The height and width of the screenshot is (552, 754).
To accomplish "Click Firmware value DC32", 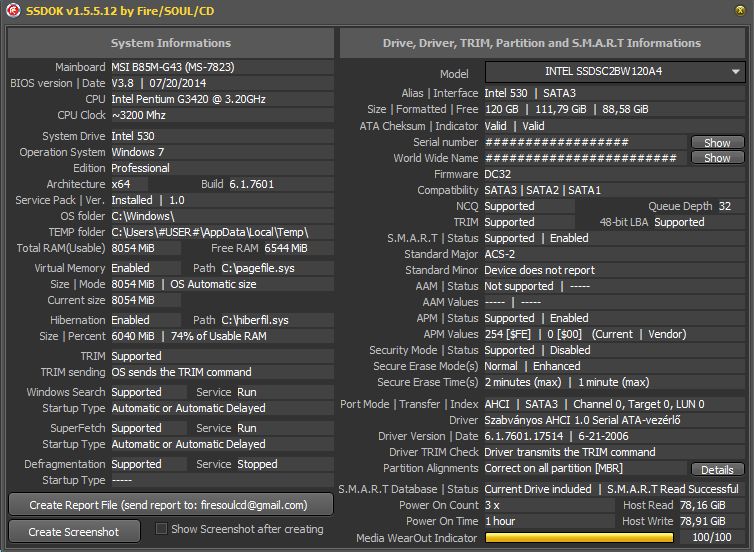I will click(498, 174).
